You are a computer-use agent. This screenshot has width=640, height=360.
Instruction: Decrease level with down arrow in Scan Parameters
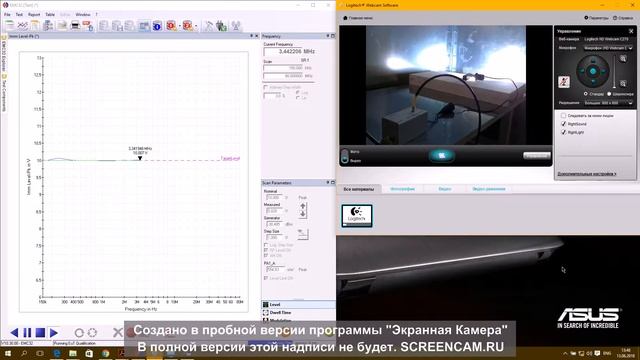pyautogui.click(x=303, y=214)
